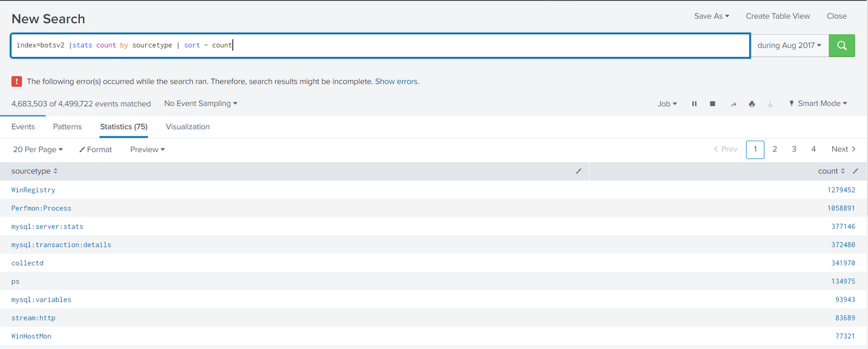Click the count value 341970

pos(843,263)
